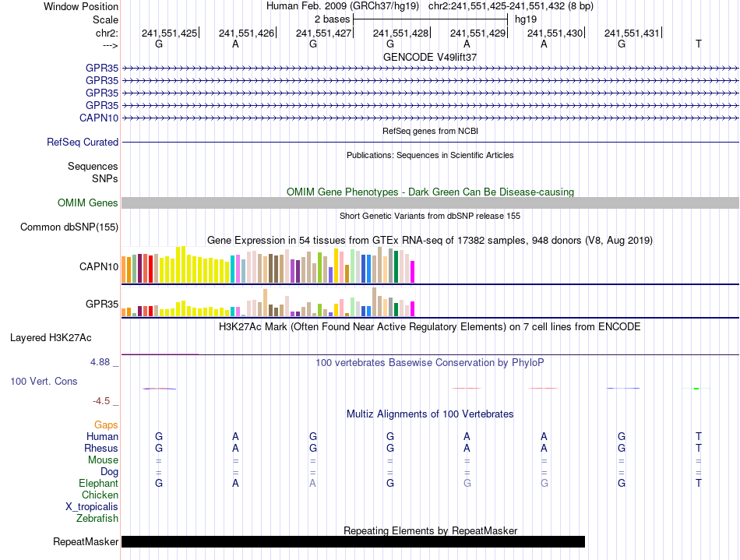740x560 pixels.
Task: Select the black RepeatMasker element bar
Action: pos(353,541)
